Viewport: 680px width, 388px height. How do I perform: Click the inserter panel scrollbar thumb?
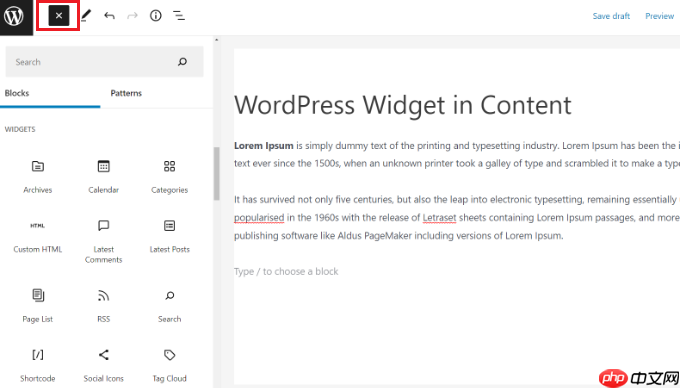(216, 173)
